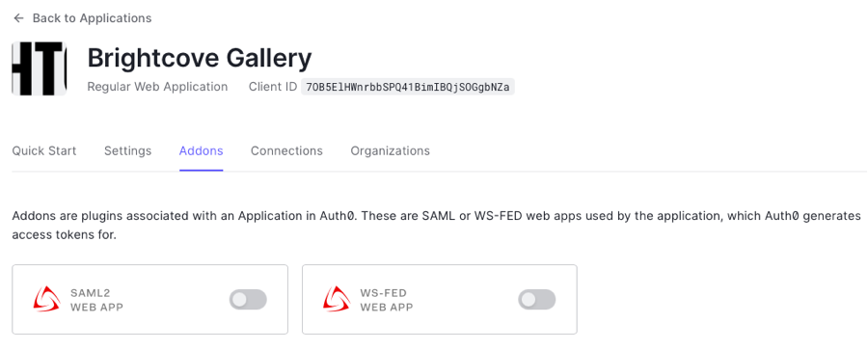Click the back arrow icon

[x=19, y=18]
